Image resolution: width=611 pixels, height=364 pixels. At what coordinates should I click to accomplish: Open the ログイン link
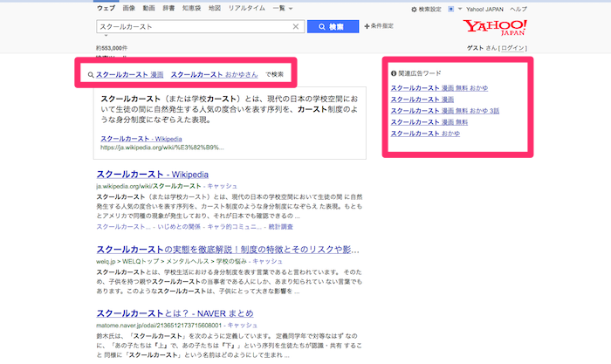[x=513, y=47]
